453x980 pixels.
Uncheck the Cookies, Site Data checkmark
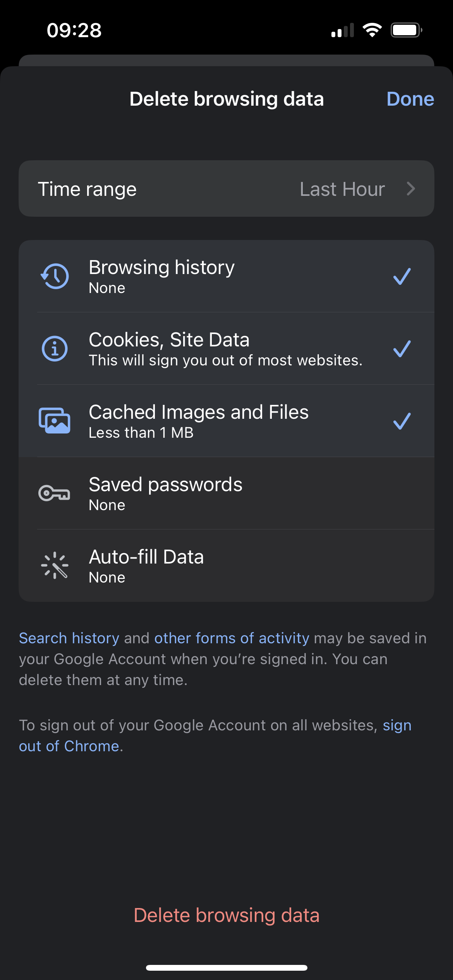tap(402, 349)
